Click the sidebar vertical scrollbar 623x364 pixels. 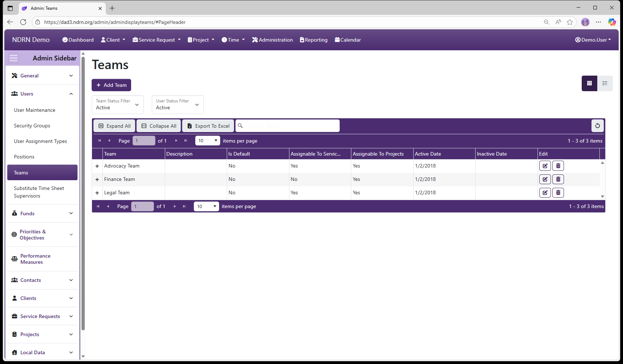tap(83, 194)
